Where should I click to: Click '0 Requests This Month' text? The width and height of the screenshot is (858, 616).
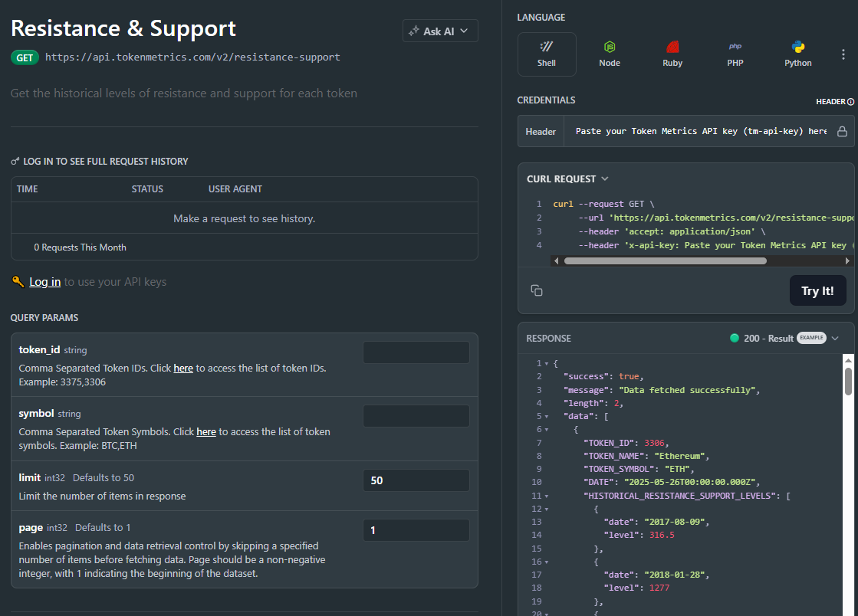click(x=80, y=247)
